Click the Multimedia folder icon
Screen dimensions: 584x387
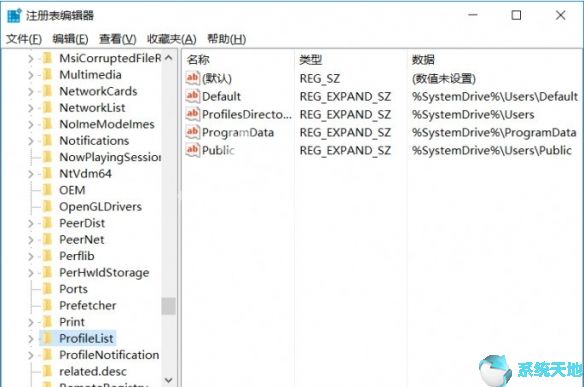tap(47, 74)
